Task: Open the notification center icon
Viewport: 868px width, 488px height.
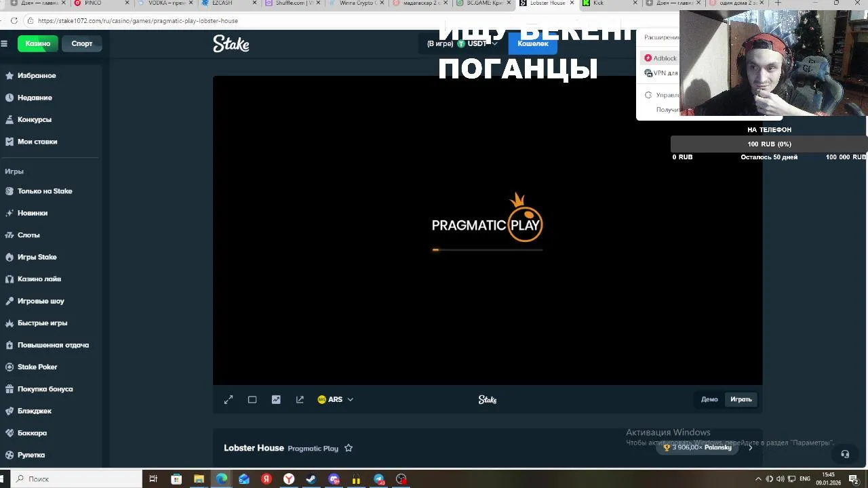Action: (x=853, y=479)
